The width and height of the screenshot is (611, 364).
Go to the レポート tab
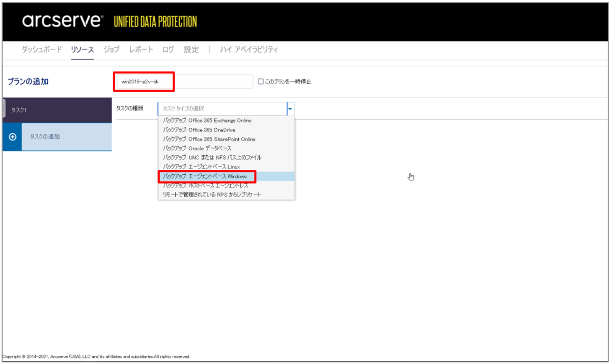(141, 49)
